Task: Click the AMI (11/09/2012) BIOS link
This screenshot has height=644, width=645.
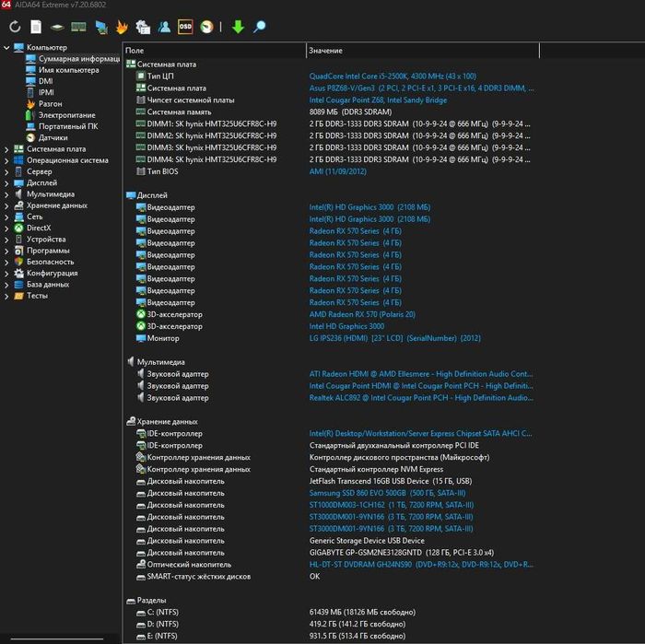Action: [337, 171]
